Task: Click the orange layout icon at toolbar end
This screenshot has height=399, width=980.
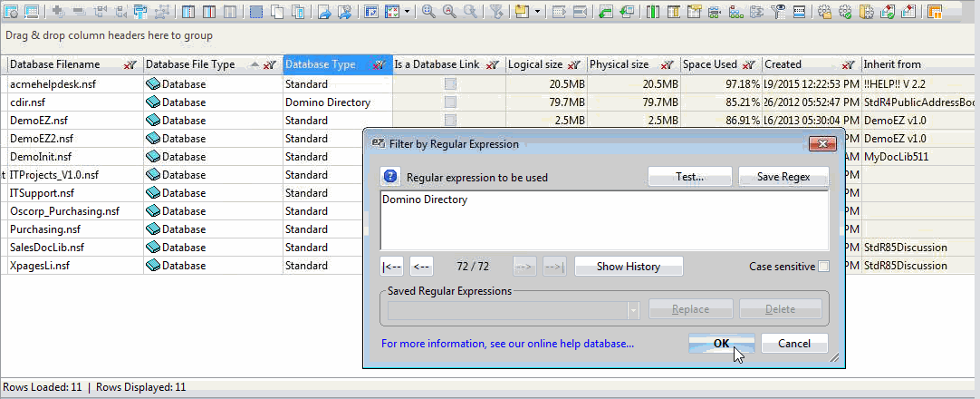Action: [934, 12]
